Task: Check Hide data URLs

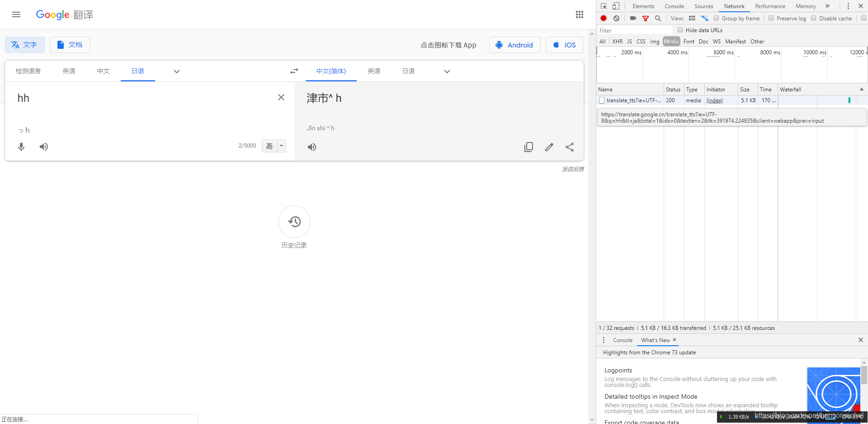Action: tap(680, 30)
